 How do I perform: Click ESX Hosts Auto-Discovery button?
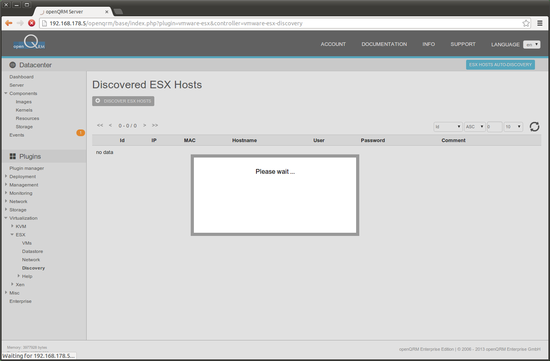[x=500, y=65]
